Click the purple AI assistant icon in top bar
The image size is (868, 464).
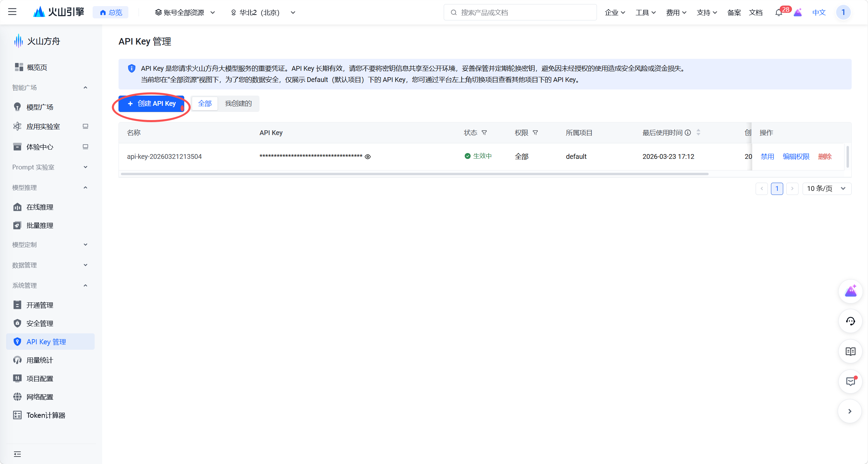(798, 13)
